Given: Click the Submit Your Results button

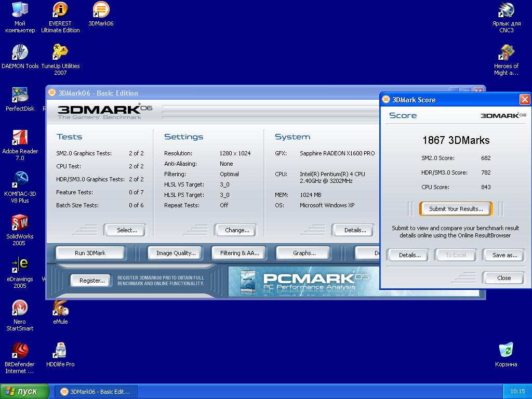Looking at the screenshot, I should click(x=456, y=209).
